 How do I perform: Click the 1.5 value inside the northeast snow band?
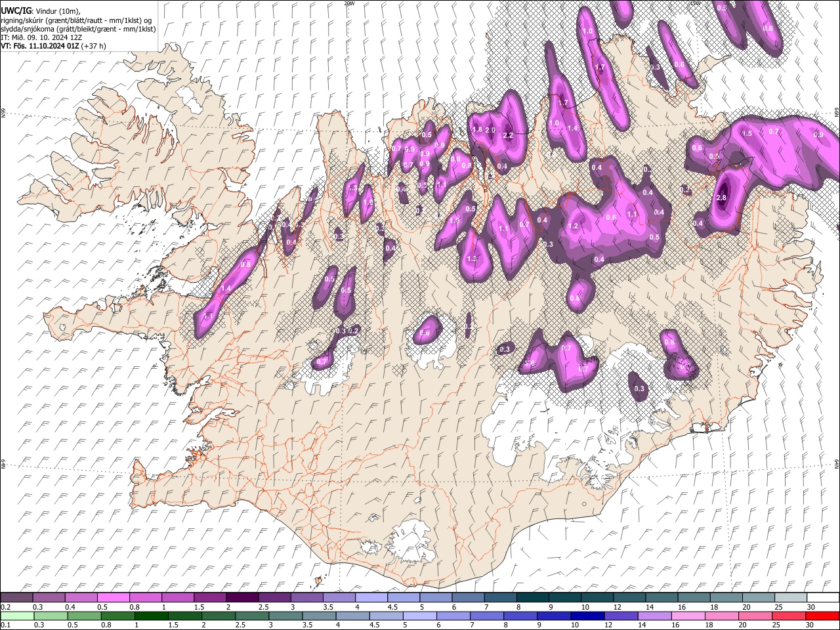(747, 133)
